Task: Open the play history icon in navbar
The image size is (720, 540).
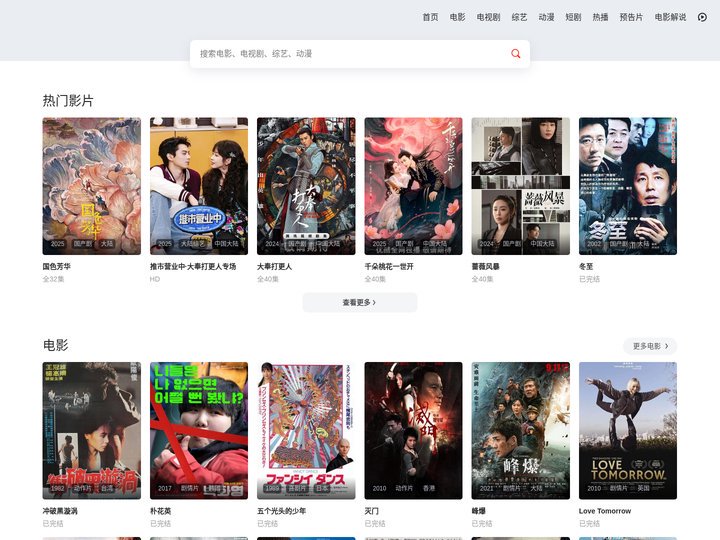Action: [702, 17]
